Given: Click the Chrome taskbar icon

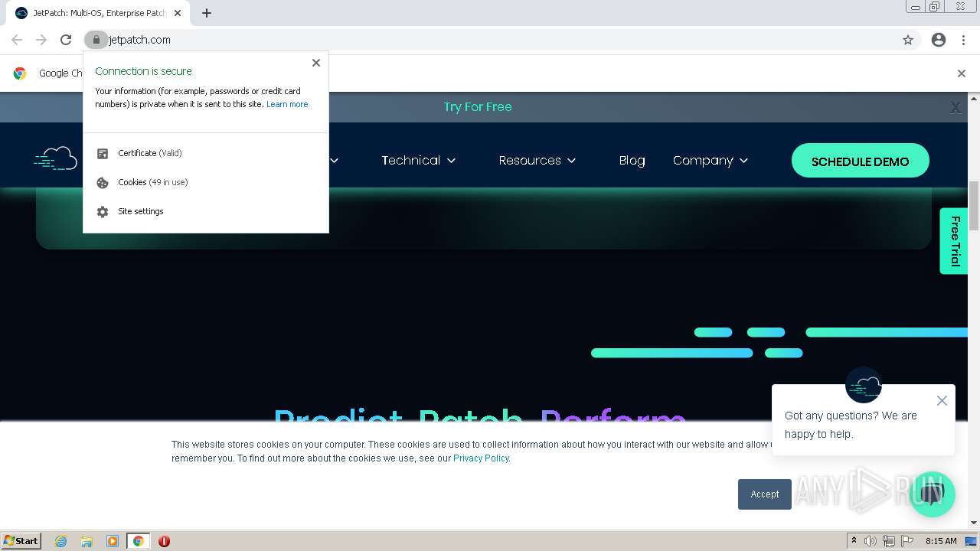Looking at the screenshot, I should click(x=139, y=541).
